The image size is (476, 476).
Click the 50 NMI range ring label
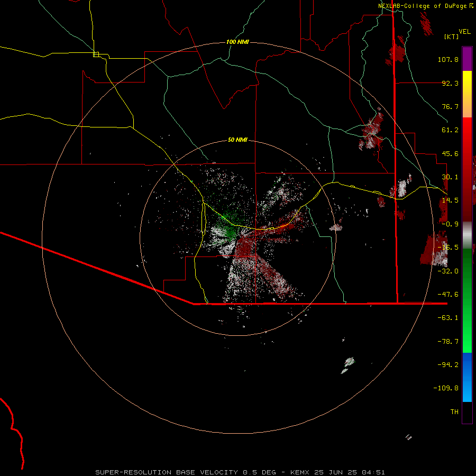click(237, 140)
